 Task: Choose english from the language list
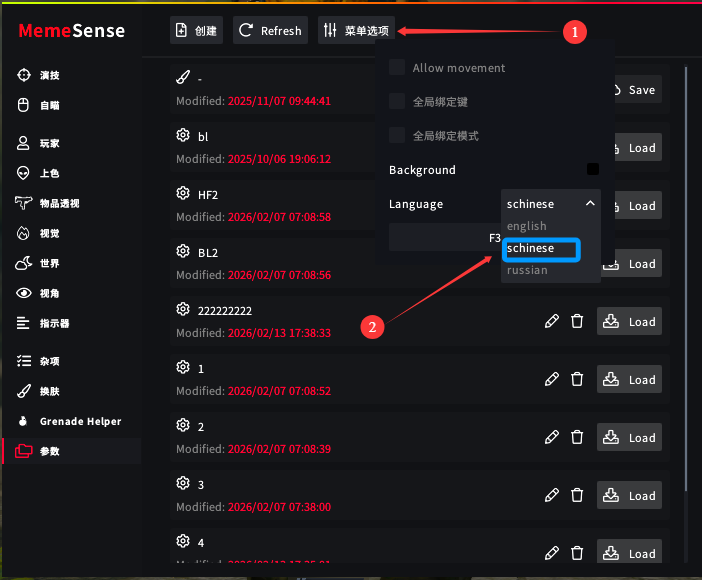coord(527,226)
